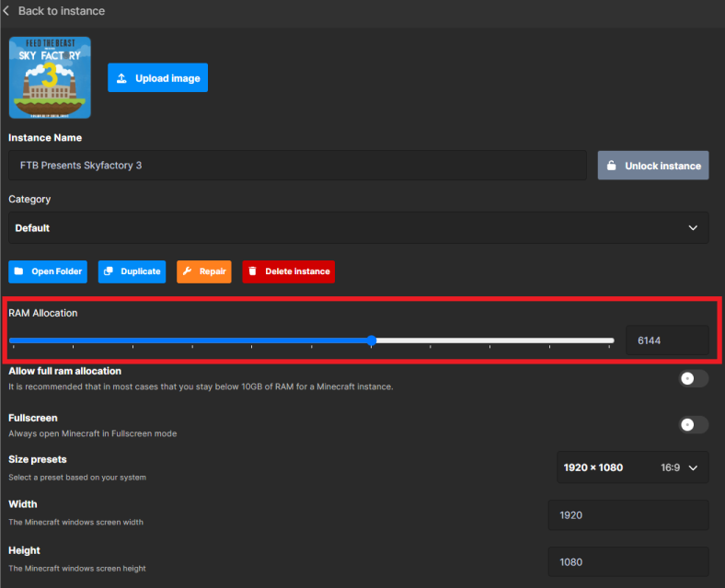Go back via Back to instance text
Image resolution: width=725 pixels, height=588 pixels.
tap(62, 11)
